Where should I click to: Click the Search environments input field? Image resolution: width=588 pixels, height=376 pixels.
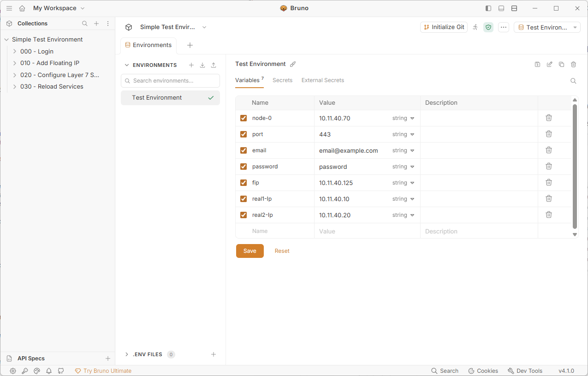171,81
